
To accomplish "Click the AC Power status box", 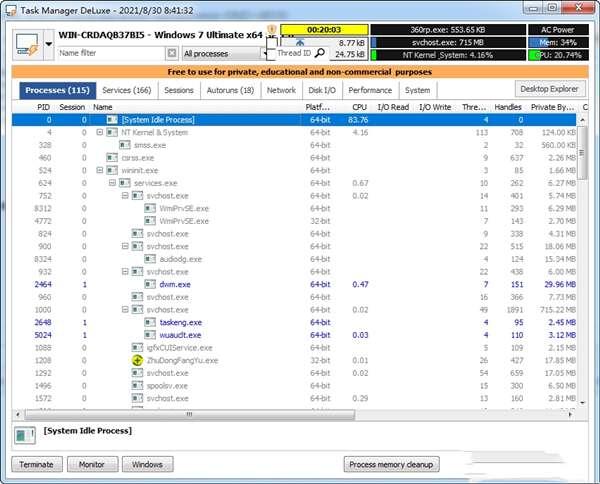I will pyautogui.click(x=558, y=30).
